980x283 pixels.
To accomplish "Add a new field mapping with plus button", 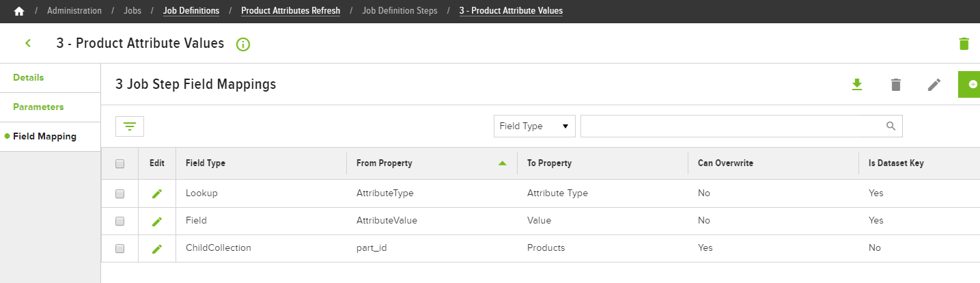I will [x=970, y=84].
